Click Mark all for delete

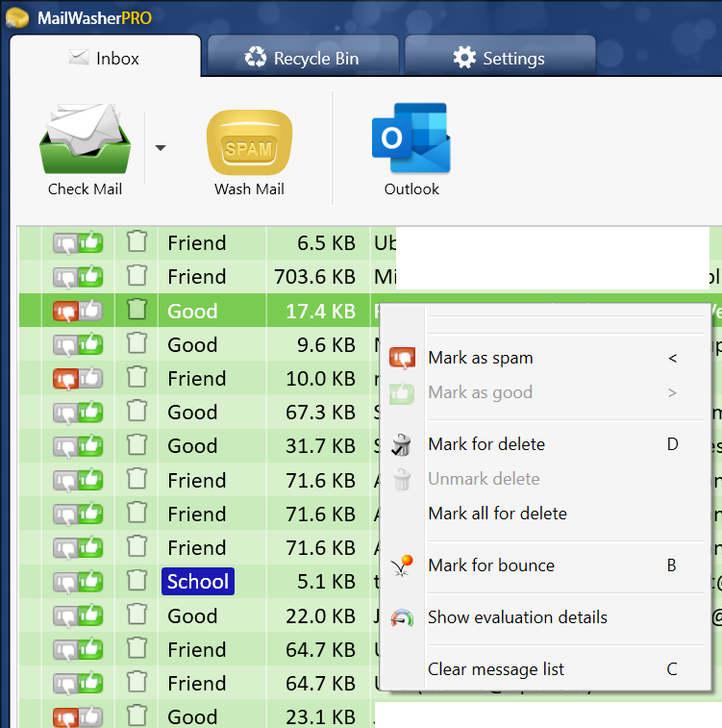coord(546,514)
